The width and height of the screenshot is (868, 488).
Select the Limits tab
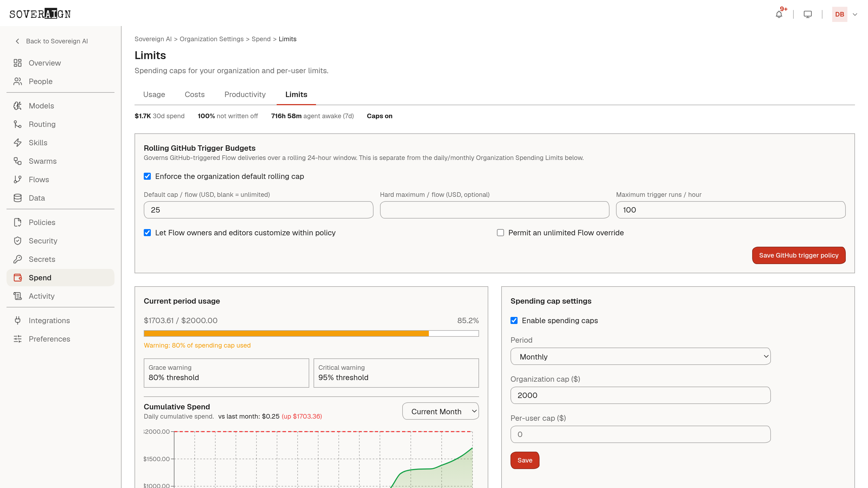tap(296, 95)
